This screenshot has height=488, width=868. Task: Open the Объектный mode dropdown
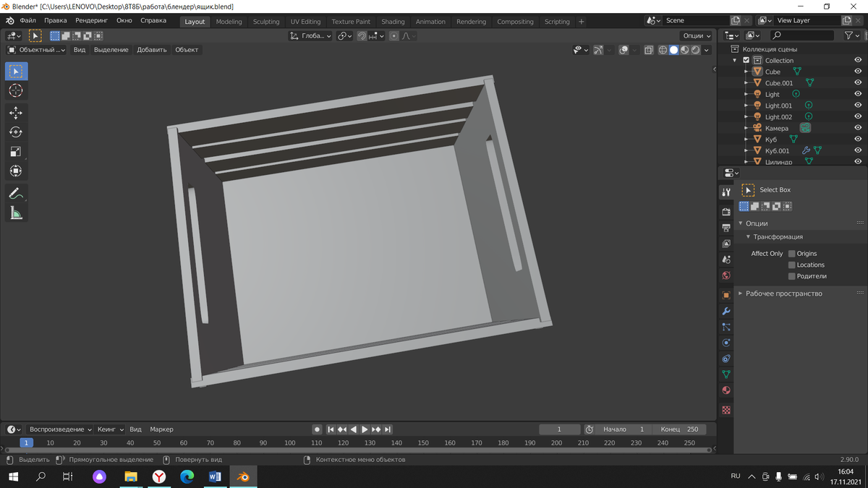[36, 50]
